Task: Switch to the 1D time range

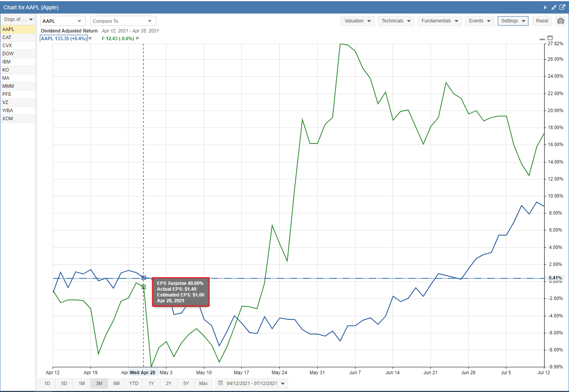Action: pyautogui.click(x=47, y=383)
